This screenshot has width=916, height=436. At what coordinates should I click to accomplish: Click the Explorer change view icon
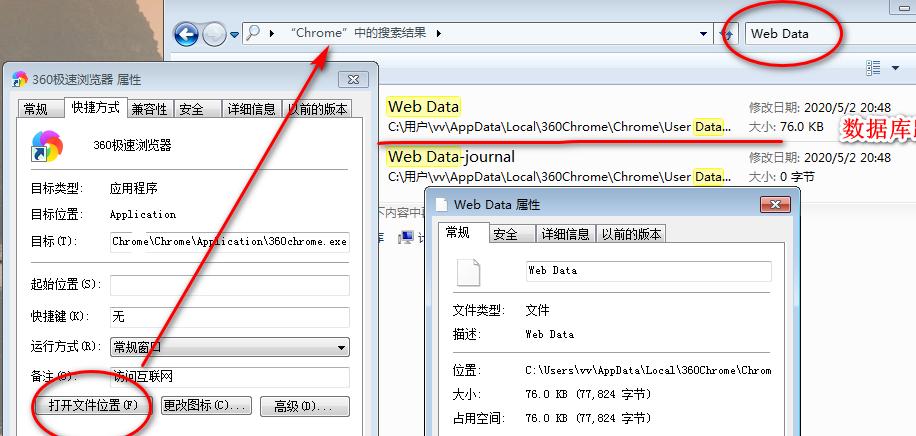coord(873,68)
